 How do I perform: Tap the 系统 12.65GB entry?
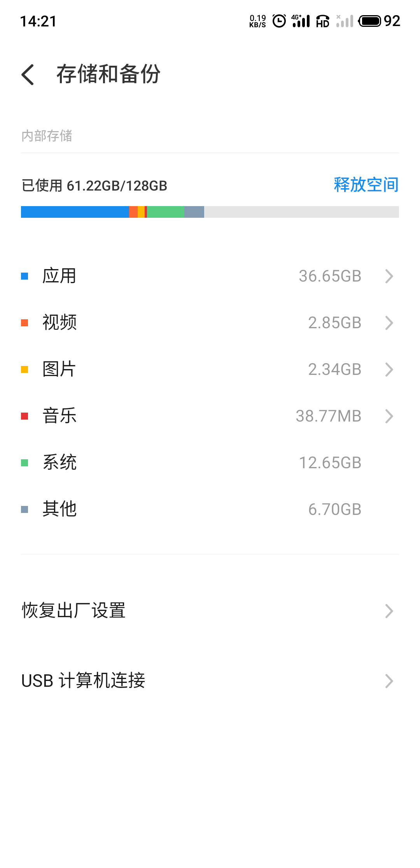pos(210,463)
